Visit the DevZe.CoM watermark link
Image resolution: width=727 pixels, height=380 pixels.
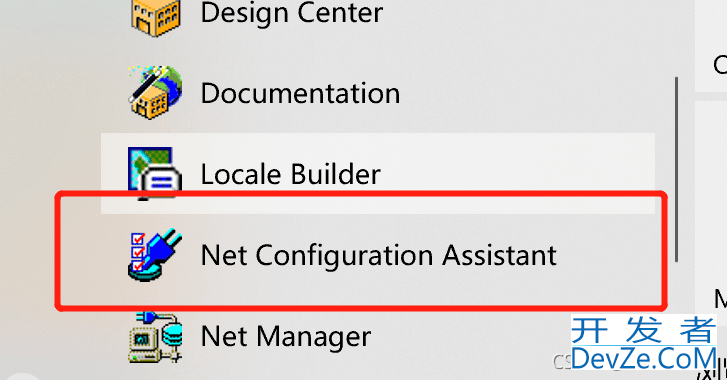(644, 359)
